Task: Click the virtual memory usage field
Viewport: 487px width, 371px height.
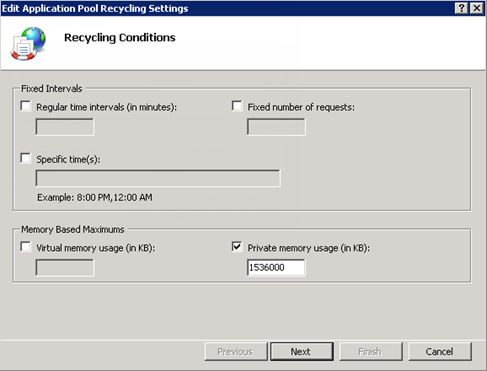Action: 65,268
